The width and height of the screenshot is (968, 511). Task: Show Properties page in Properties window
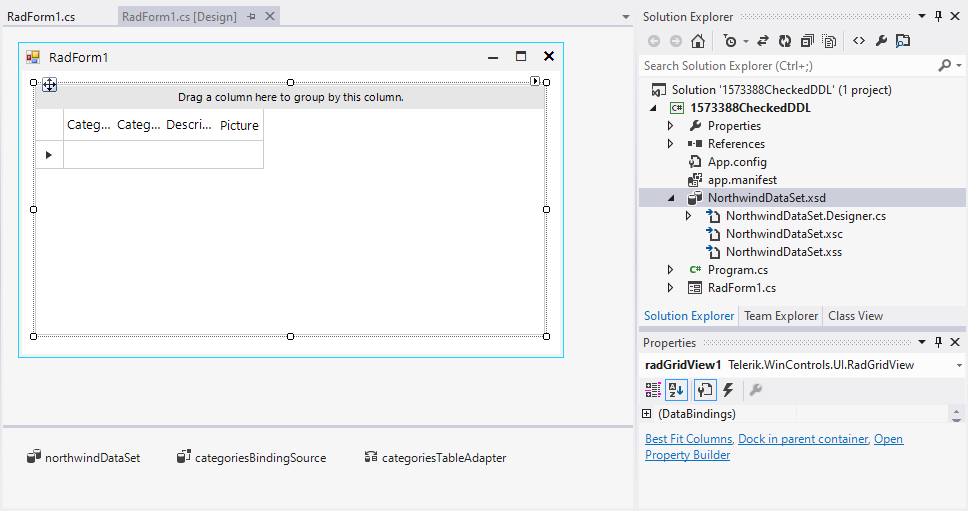click(705, 389)
